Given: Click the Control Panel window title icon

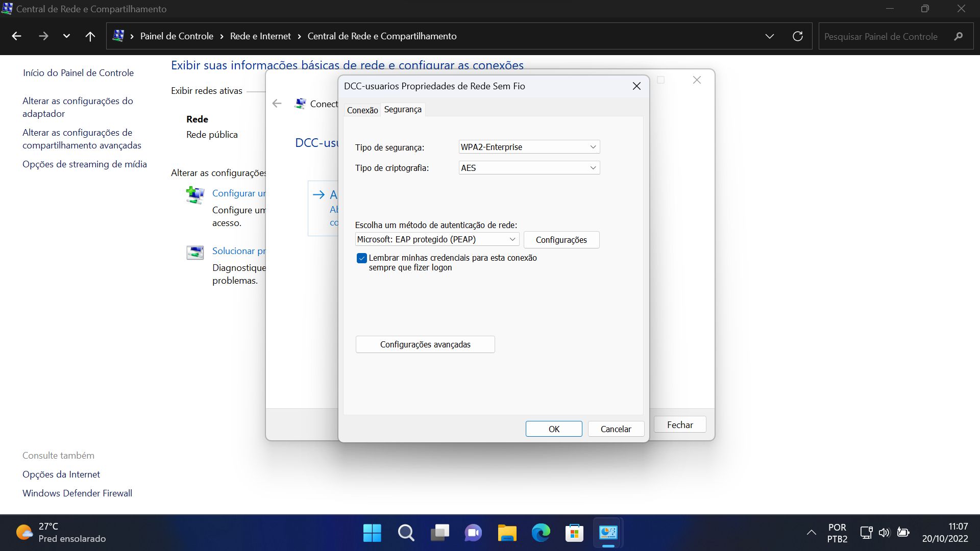Looking at the screenshot, I should [7, 8].
